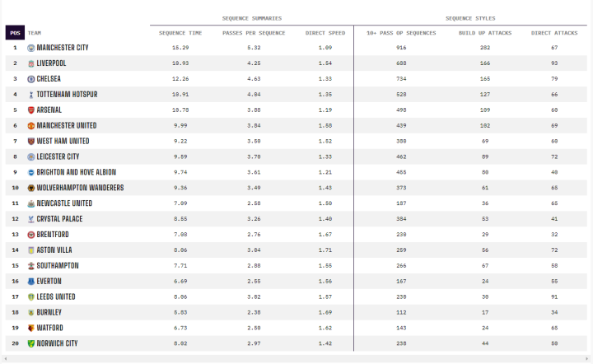Image resolution: width=593 pixels, height=364 pixels.
Task: Click the Crystal Palace crest icon
Action: (31, 219)
